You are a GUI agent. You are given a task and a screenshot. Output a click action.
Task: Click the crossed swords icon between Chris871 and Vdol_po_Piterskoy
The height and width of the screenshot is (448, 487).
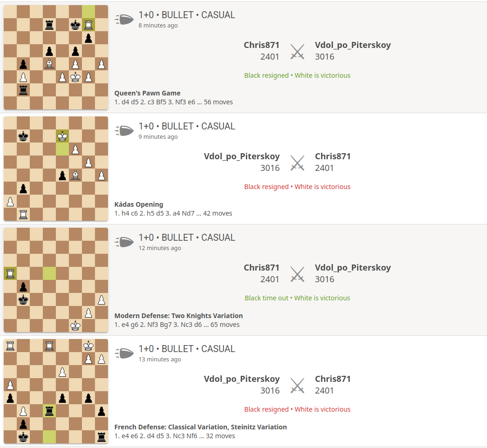[x=297, y=51]
